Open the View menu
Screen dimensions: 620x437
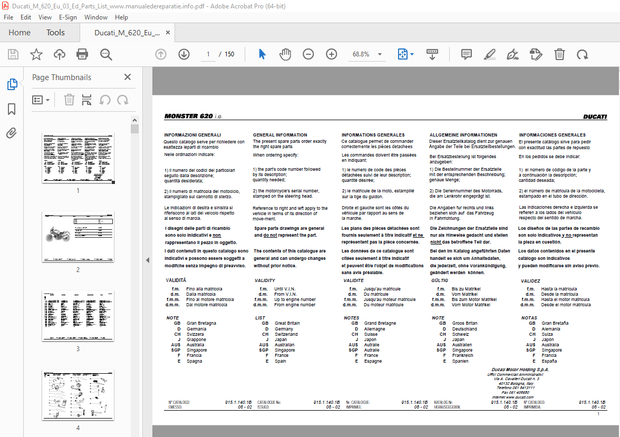pyautogui.click(x=45, y=17)
